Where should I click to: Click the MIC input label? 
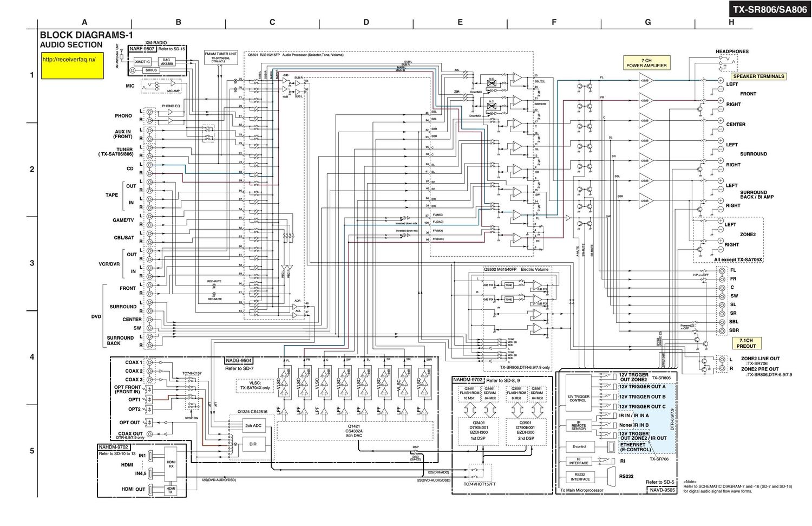coord(130,86)
